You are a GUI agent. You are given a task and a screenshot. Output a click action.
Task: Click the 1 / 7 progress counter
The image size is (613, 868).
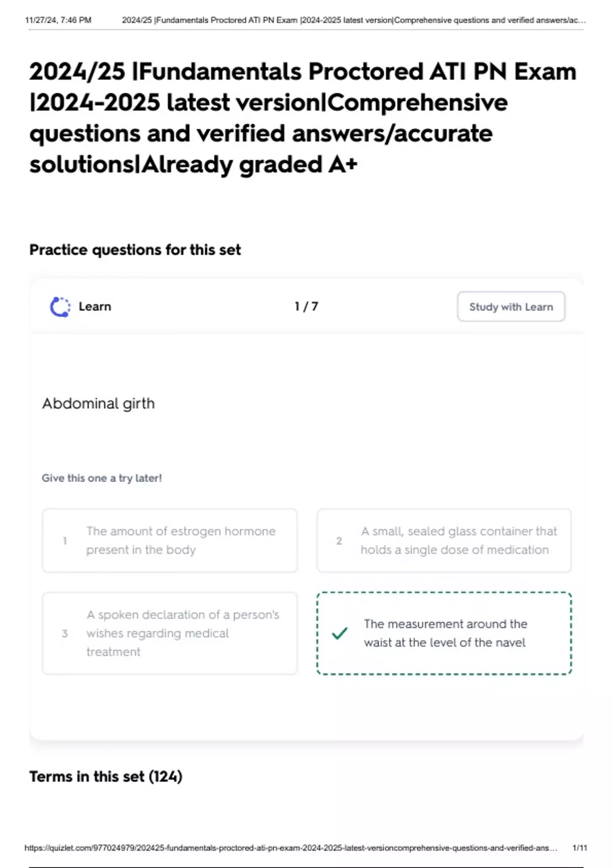[306, 307]
